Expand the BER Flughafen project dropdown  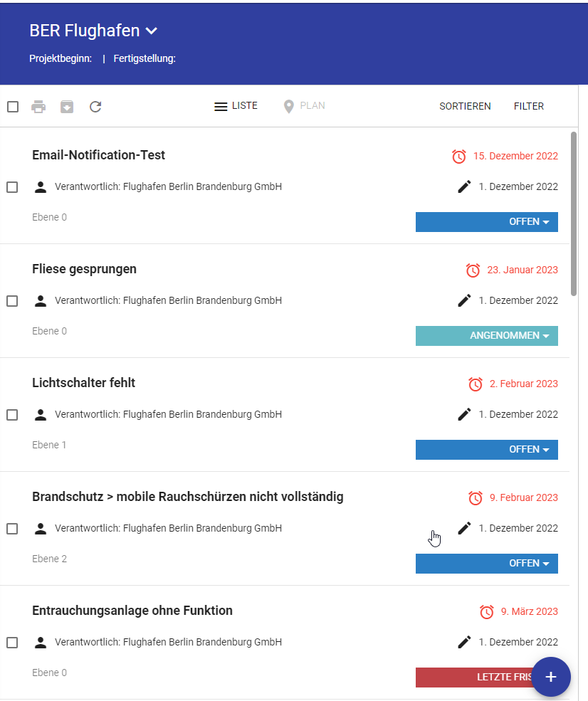[151, 31]
